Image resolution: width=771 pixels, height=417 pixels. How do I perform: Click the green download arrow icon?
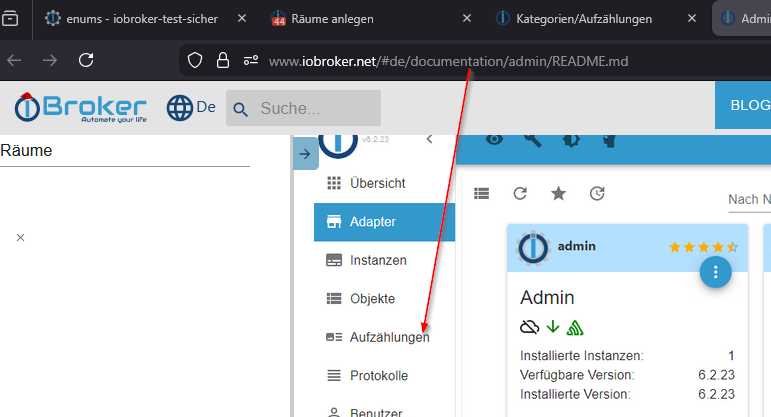[x=553, y=327]
